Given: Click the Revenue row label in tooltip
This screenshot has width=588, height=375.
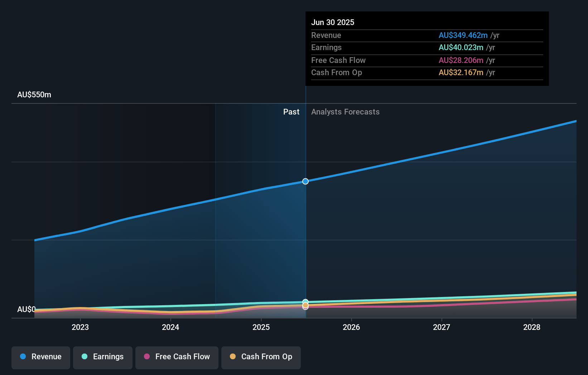Looking at the screenshot, I should pyautogui.click(x=326, y=35).
